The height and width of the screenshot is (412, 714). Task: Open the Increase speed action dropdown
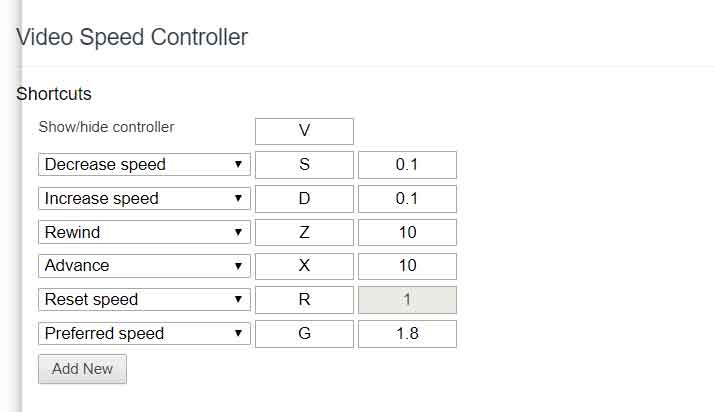pyautogui.click(x=144, y=199)
